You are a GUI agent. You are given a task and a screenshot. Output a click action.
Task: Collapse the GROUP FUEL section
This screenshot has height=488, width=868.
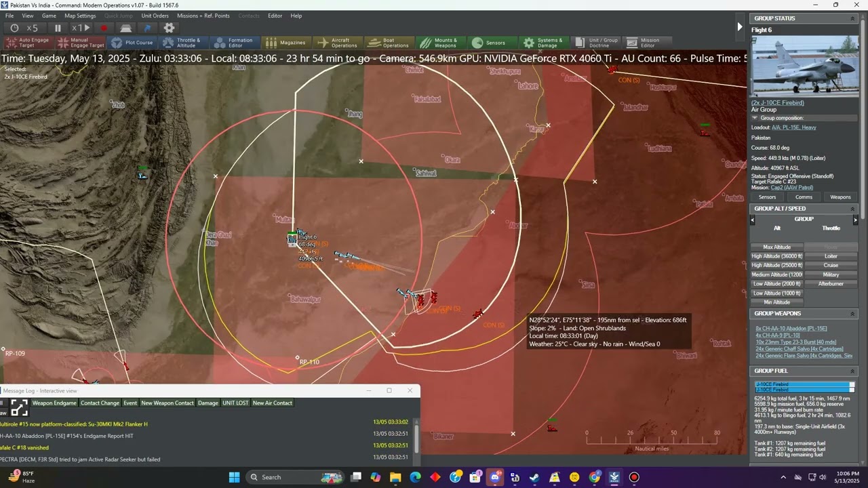pos(852,371)
